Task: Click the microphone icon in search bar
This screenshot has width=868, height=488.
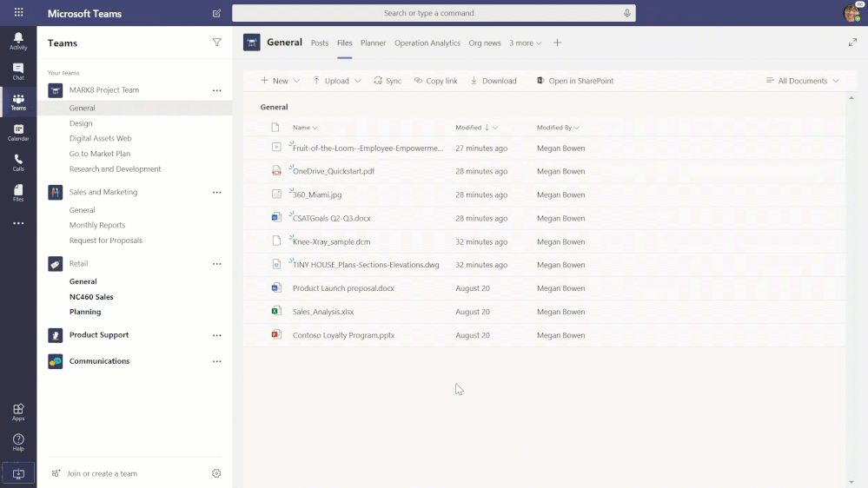Action: click(626, 13)
